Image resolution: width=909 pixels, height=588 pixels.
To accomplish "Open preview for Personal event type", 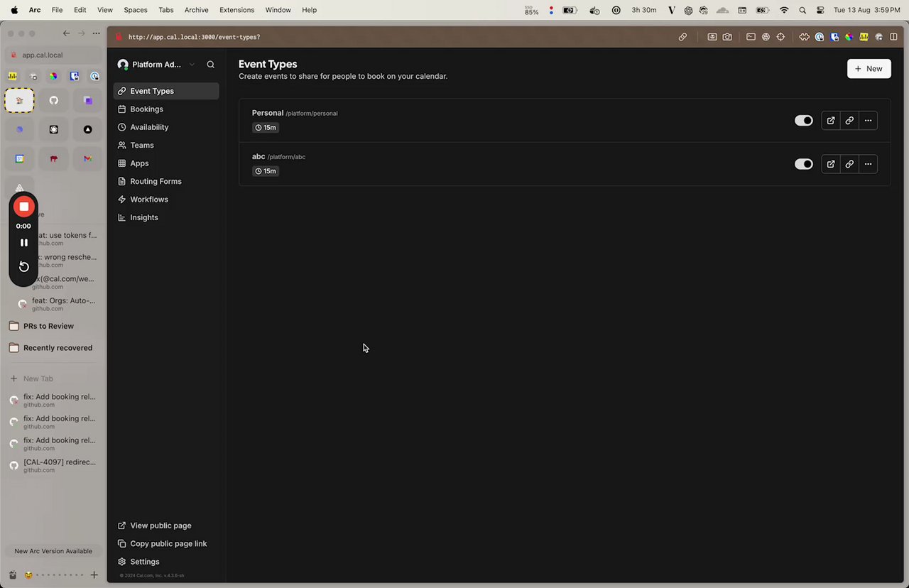I will click(x=831, y=121).
